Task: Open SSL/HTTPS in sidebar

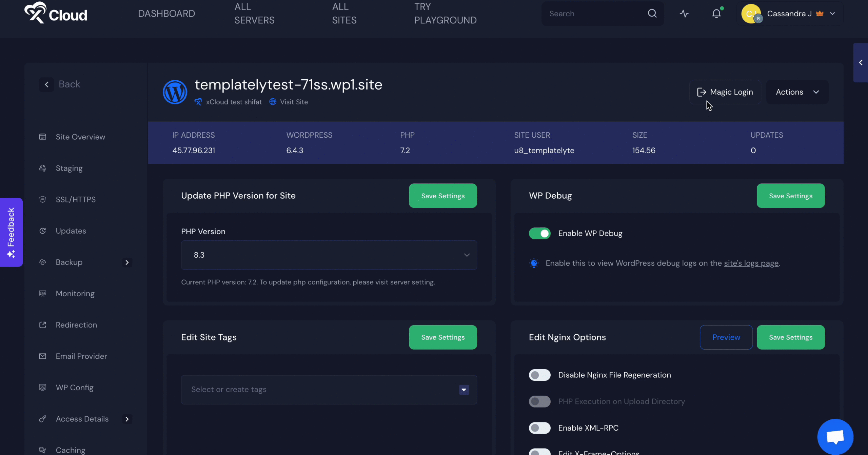Action: tap(76, 199)
